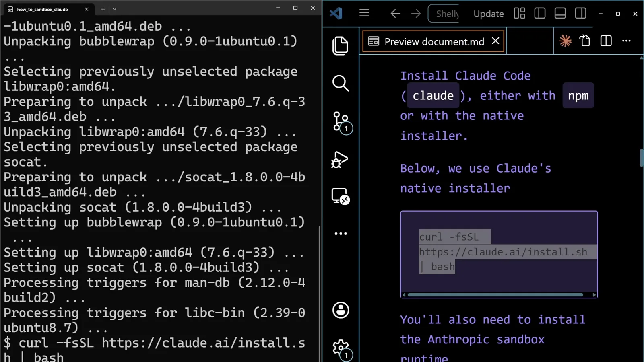Screen dimensions: 644x362
Task: Open the Remote Explorer view
Action: 341,197
